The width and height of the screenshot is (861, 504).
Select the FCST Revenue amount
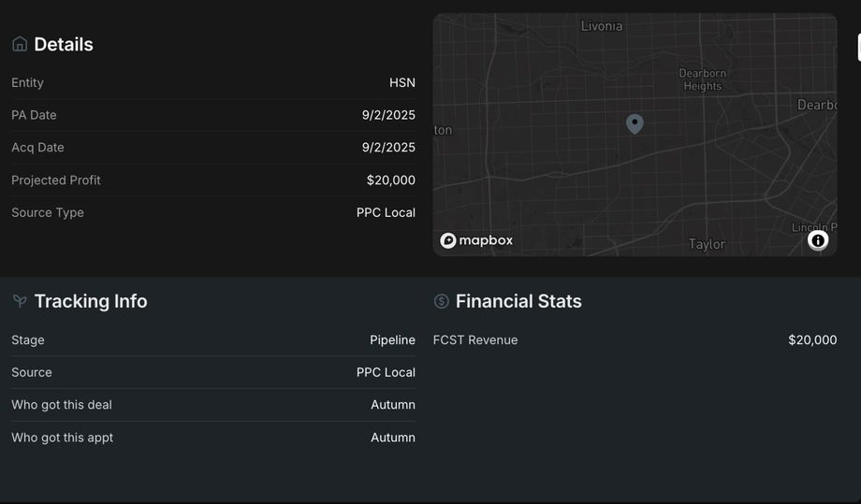(x=812, y=340)
